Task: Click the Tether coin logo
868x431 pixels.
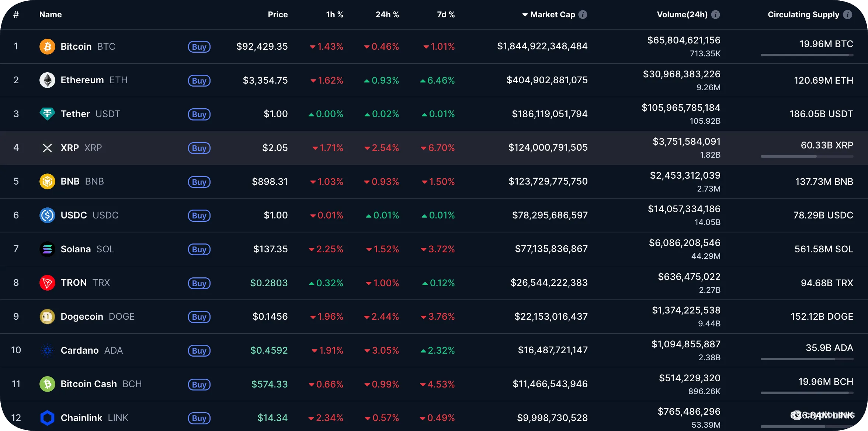Action: 47,114
